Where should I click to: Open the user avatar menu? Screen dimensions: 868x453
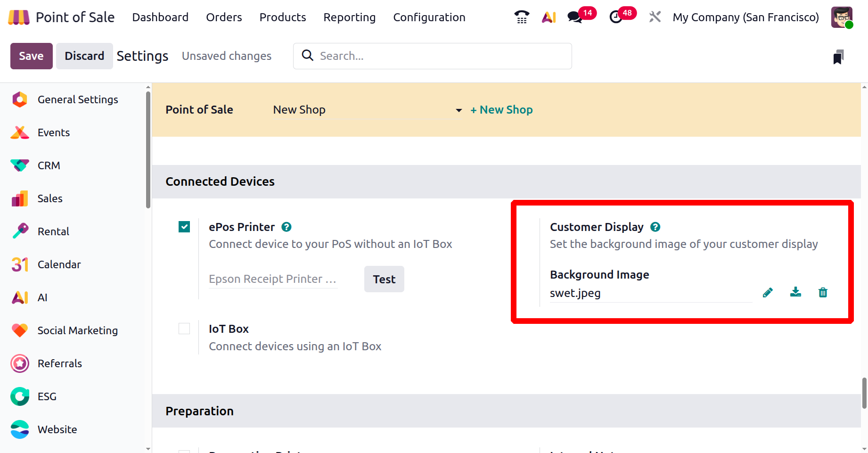(x=842, y=17)
